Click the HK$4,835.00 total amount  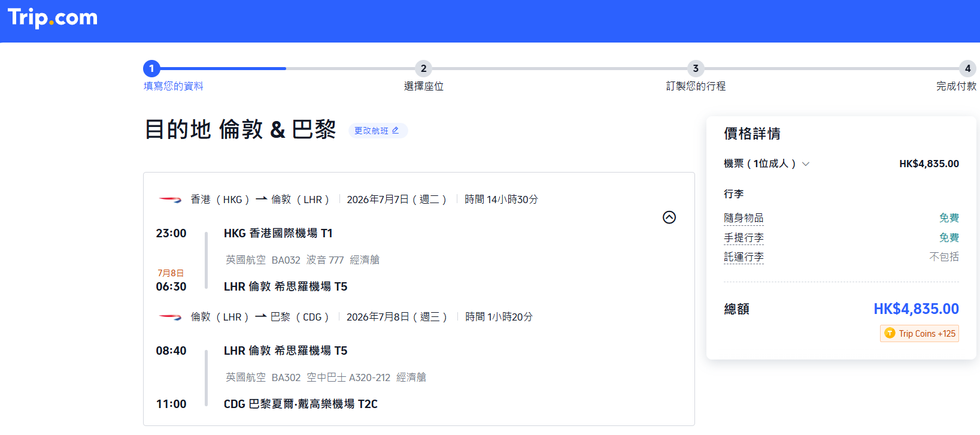point(916,309)
